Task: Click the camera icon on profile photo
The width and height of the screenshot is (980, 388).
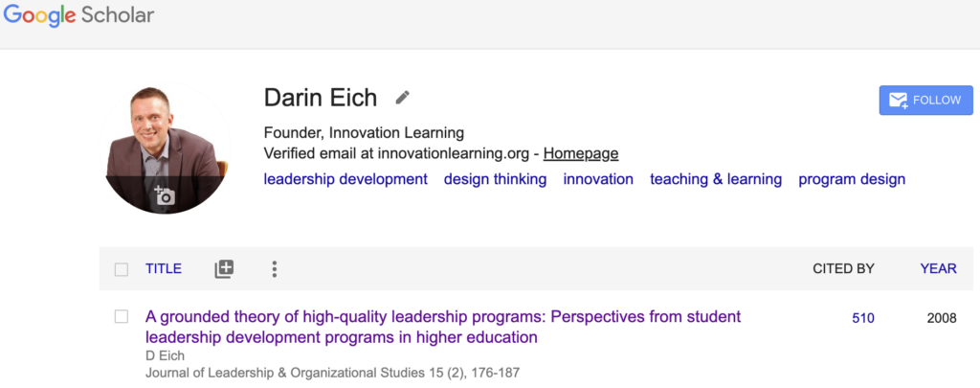Action: click(x=165, y=196)
